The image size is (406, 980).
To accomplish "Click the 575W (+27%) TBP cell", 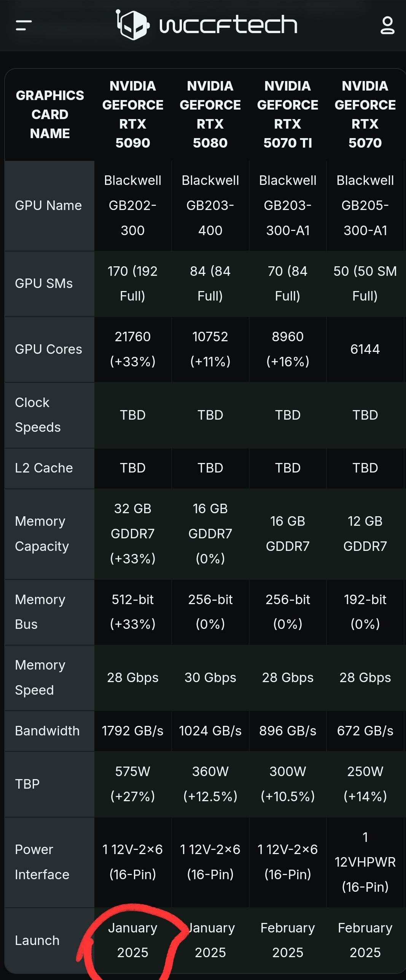I will (x=133, y=784).
